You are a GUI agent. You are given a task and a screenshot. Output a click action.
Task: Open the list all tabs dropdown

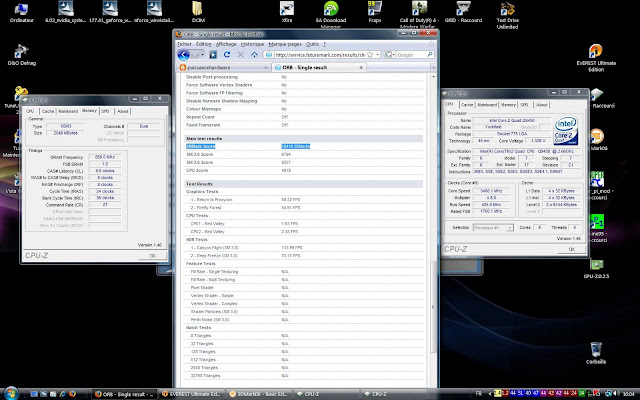coord(433,67)
